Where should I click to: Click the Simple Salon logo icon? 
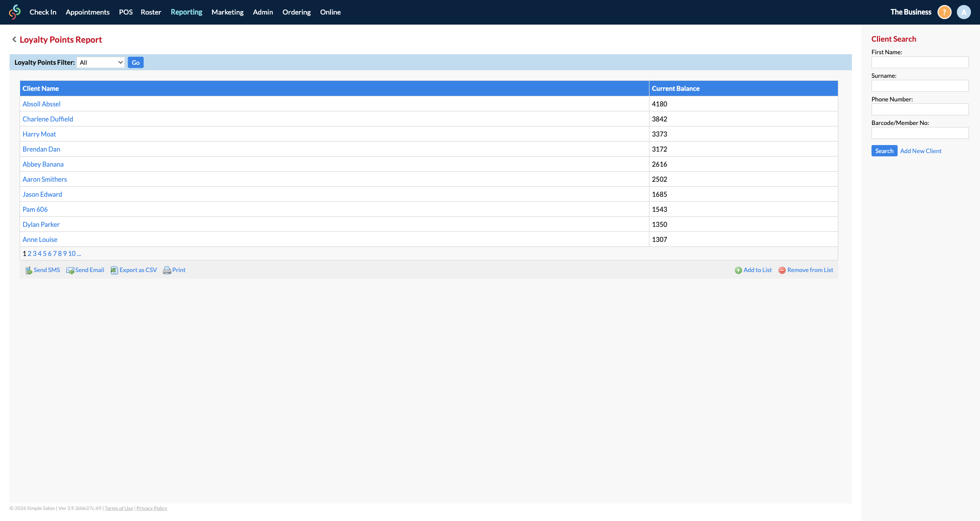[x=15, y=12]
